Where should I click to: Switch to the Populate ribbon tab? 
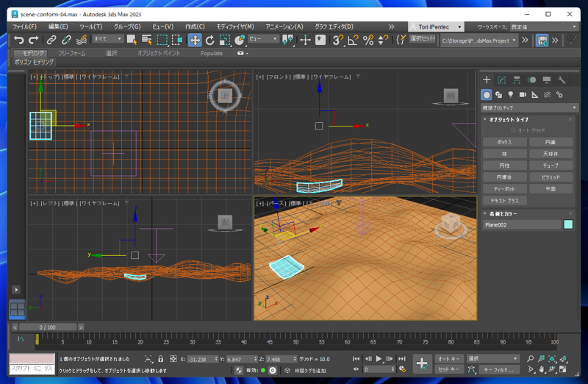[212, 53]
